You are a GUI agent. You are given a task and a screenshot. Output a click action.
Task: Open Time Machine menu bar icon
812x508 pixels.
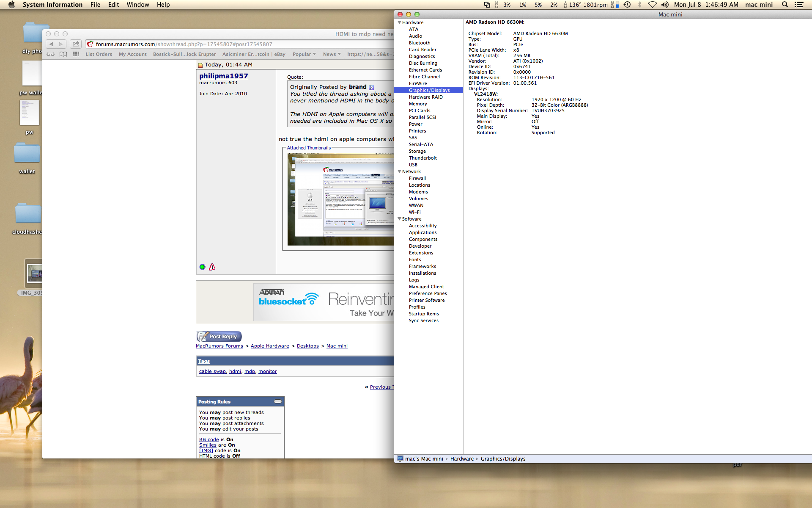(627, 5)
